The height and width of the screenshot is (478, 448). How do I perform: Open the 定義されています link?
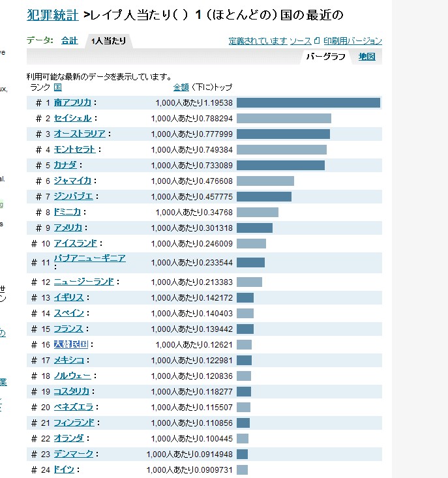(x=258, y=41)
